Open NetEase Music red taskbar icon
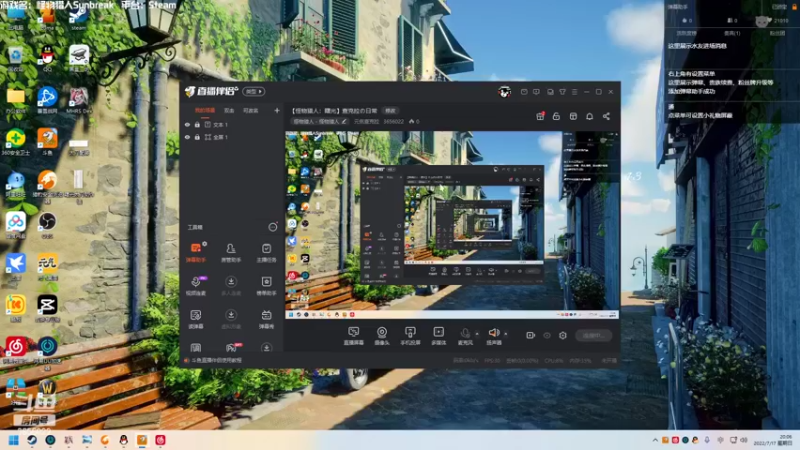The height and width of the screenshot is (450, 800). tap(160, 440)
